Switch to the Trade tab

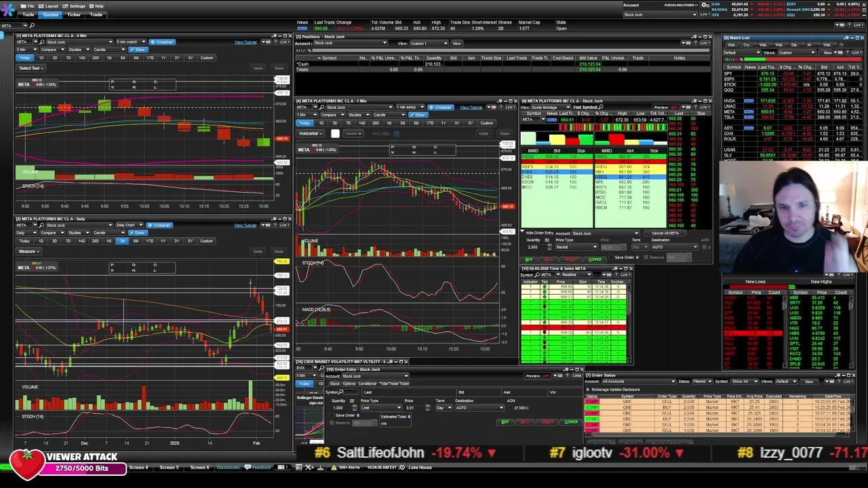(96, 14)
